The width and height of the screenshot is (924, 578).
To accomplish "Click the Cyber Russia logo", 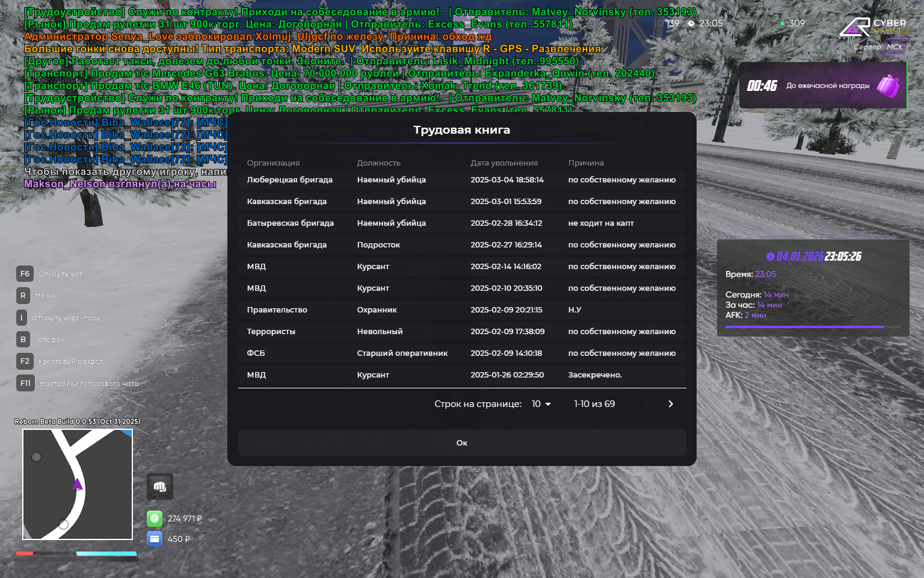I will (873, 27).
